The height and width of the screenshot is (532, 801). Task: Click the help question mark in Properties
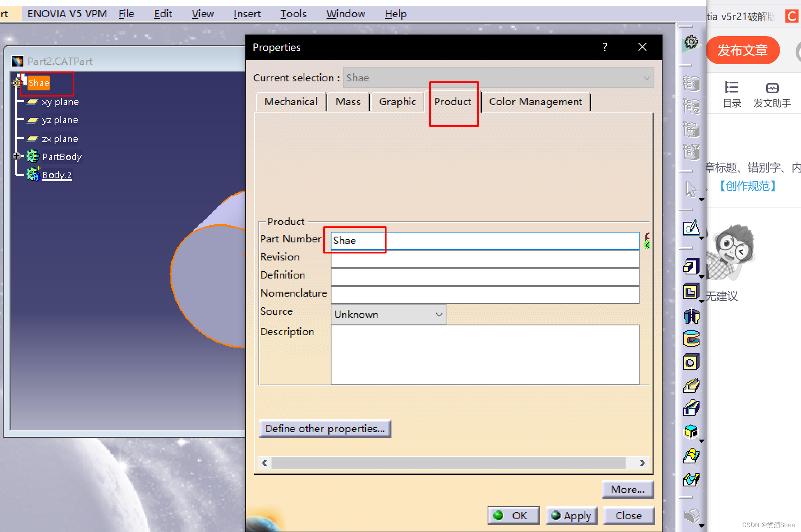click(605, 47)
